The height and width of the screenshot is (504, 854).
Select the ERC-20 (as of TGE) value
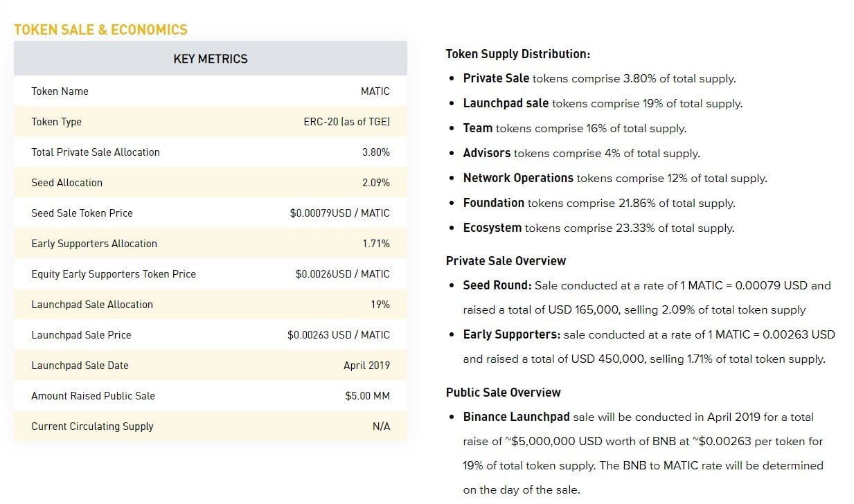click(x=346, y=122)
